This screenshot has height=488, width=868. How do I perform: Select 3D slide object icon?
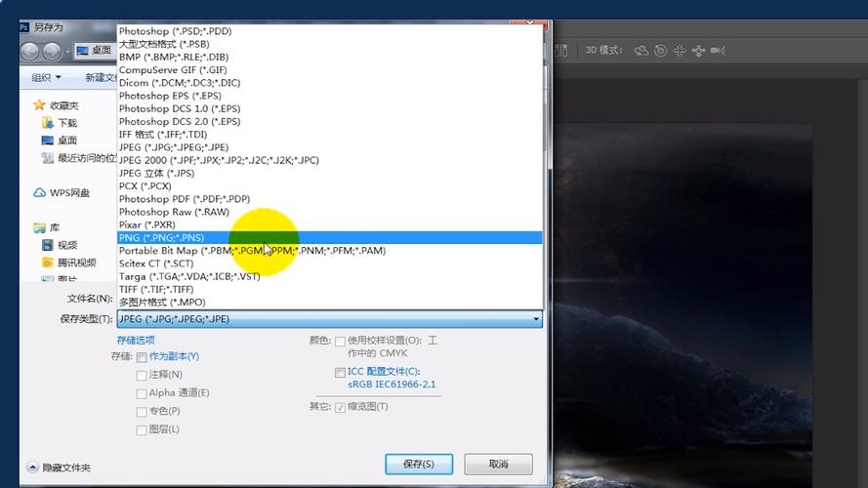pos(699,51)
